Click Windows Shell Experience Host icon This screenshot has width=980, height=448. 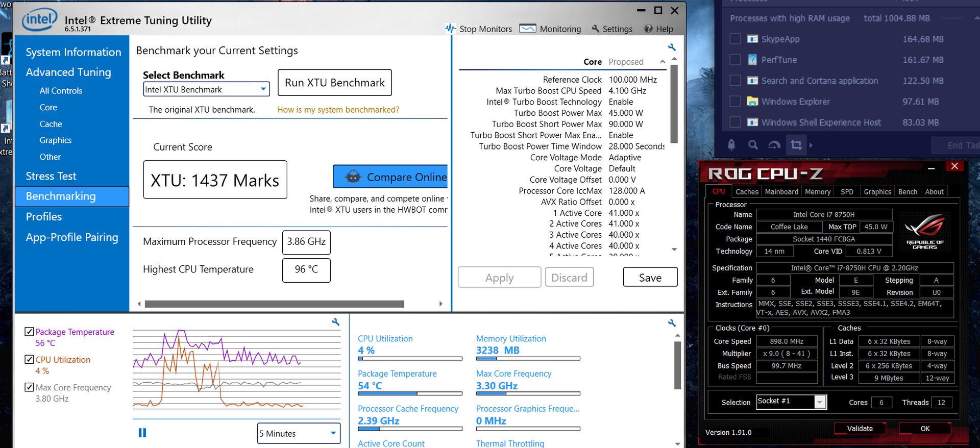[752, 122]
